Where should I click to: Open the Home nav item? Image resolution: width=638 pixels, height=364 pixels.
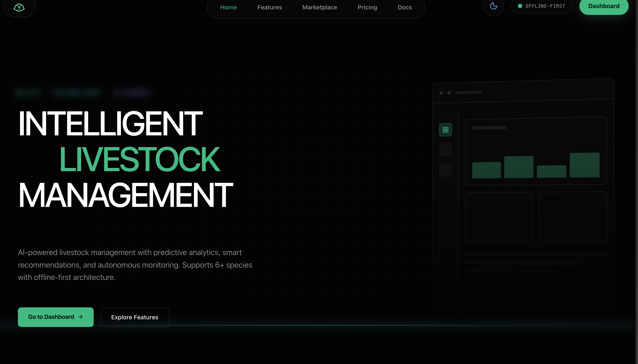(x=228, y=7)
